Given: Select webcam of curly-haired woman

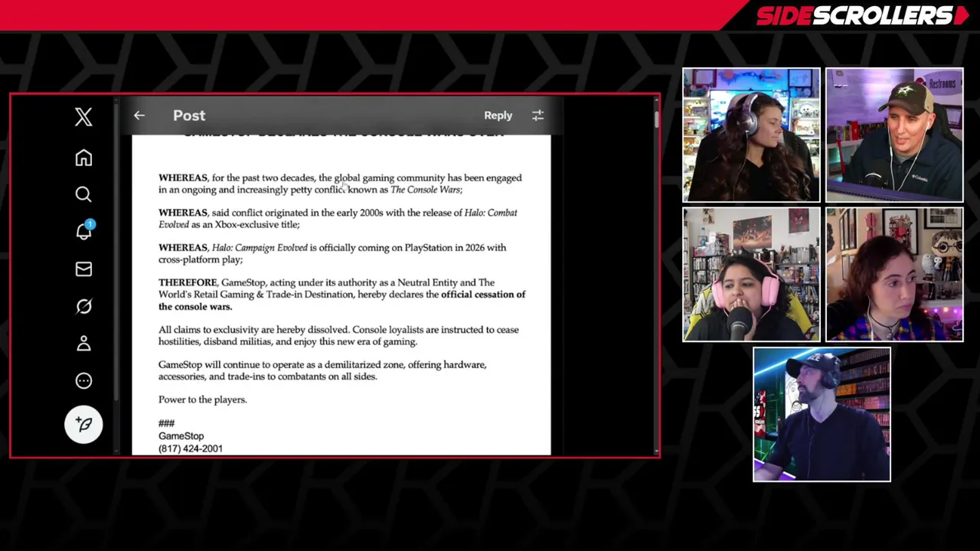Looking at the screenshot, I should (x=894, y=274).
